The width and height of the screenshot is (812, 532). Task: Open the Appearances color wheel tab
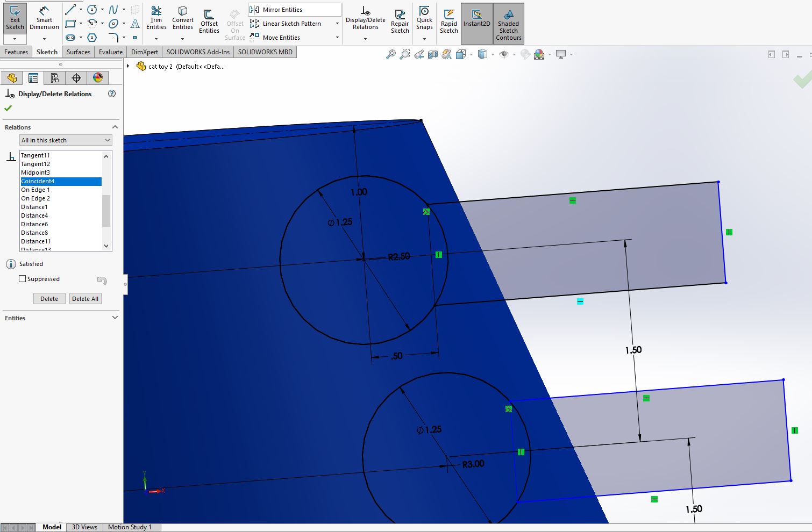tap(97, 78)
